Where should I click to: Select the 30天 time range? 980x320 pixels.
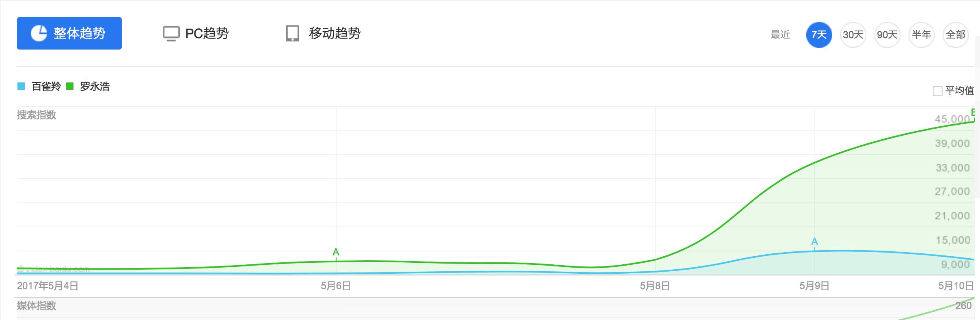[853, 35]
